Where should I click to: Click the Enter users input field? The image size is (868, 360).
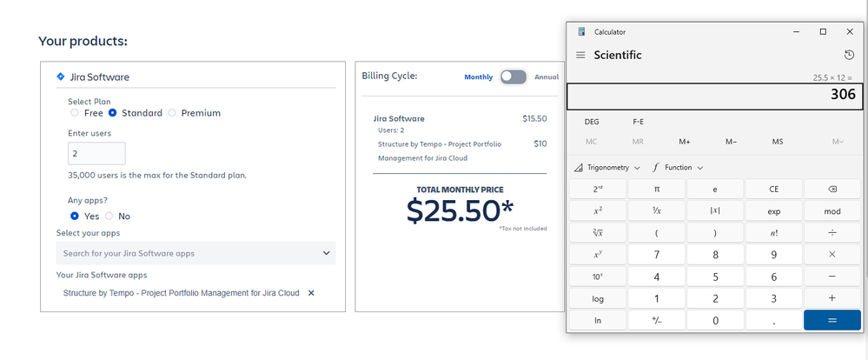point(96,154)
